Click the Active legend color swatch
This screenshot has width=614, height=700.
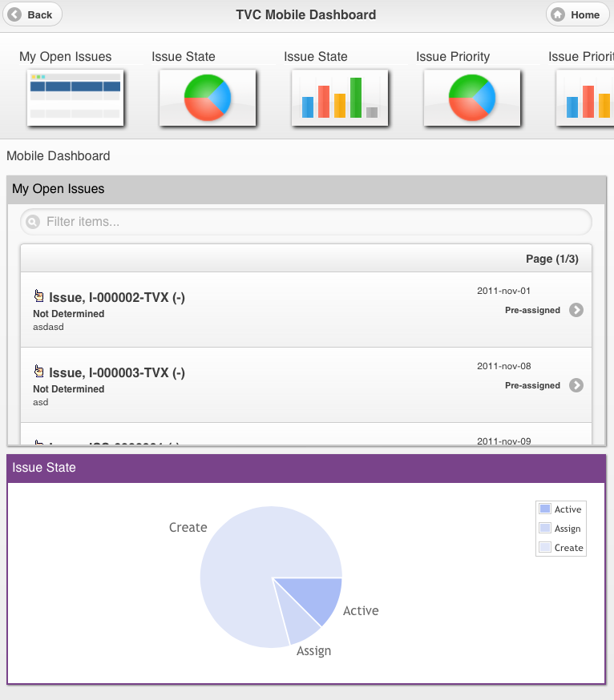[x=545, y=509]
